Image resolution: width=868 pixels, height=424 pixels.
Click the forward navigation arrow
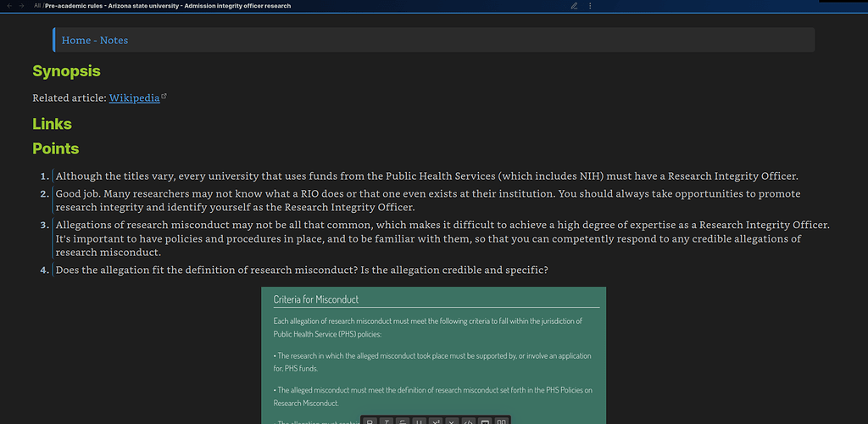(20, 6)
